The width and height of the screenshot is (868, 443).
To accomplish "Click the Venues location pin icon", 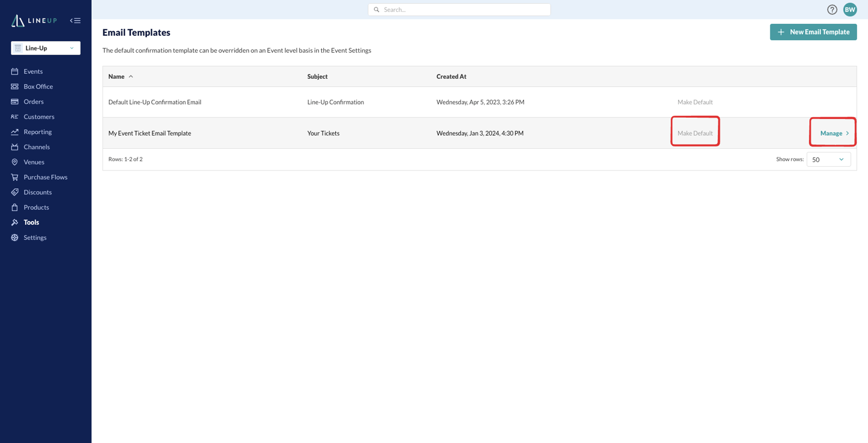I will pos(15,162).
